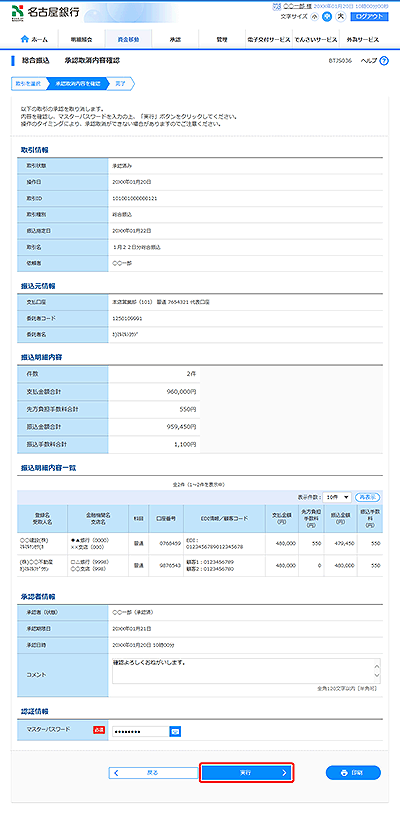Click the 再表示 button

coord(368,497)
